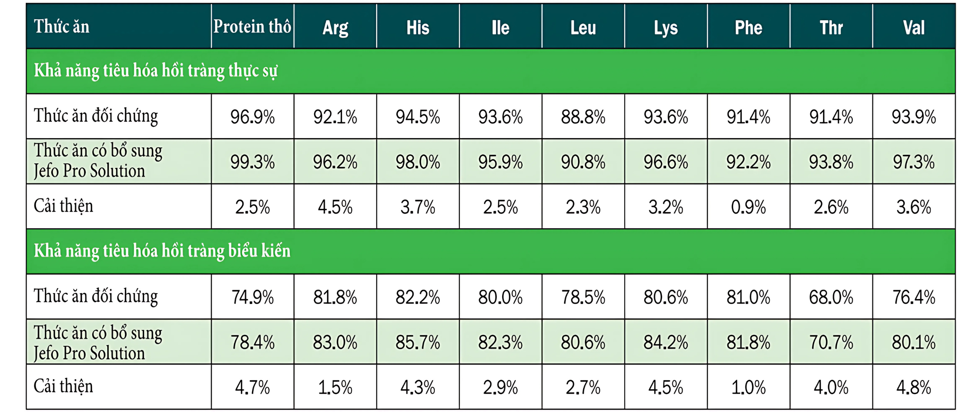Select the Thr column header
Screen dimensions: 980x412
point(831,27)
